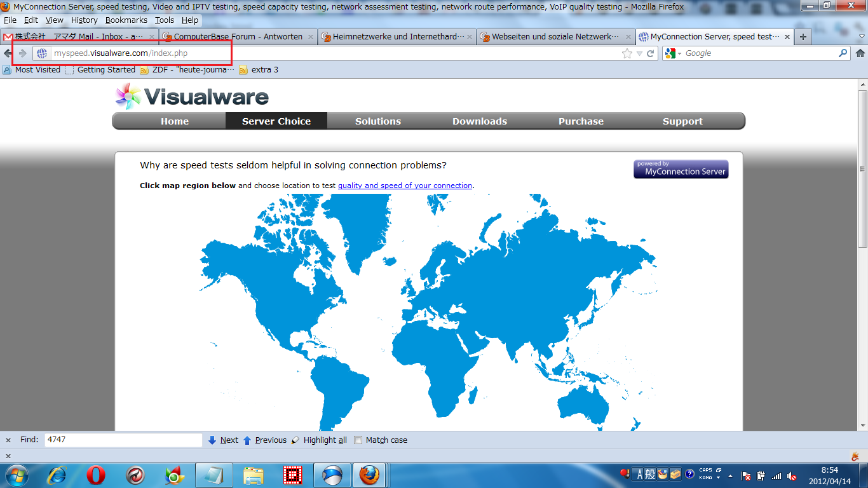
Task: Open Windows Explorer folder in taskbar
Action: pyautogui.click(x=254, y=475)
